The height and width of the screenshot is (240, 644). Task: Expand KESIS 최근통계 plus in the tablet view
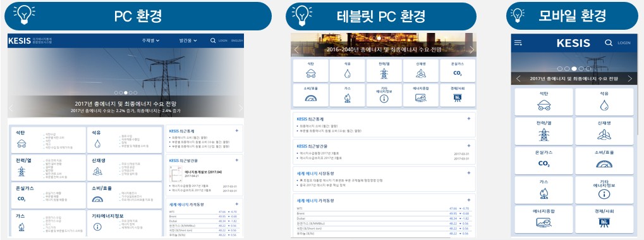tap(469, 118)
